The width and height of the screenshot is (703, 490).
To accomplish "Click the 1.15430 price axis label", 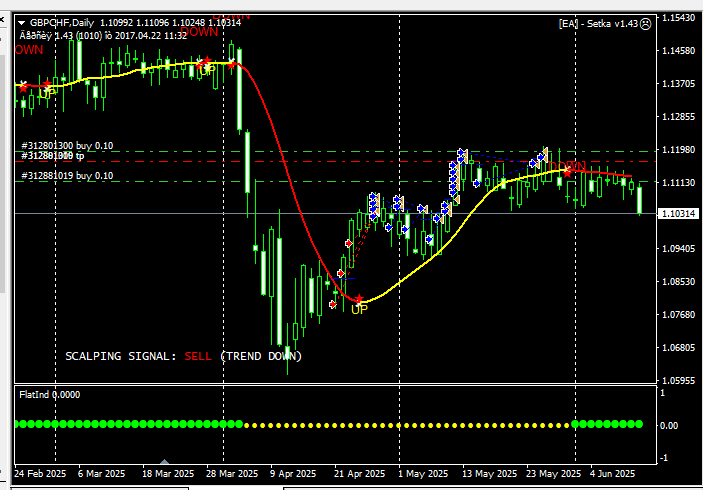I will pyautogui.click(x=679, y=18).
